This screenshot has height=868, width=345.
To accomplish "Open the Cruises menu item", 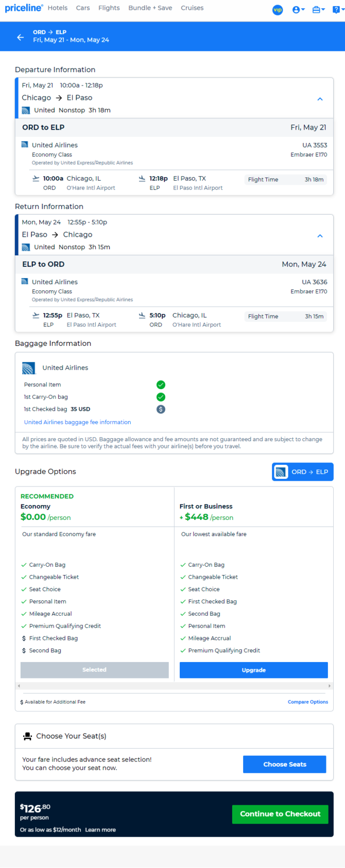I will click(192, 8).
